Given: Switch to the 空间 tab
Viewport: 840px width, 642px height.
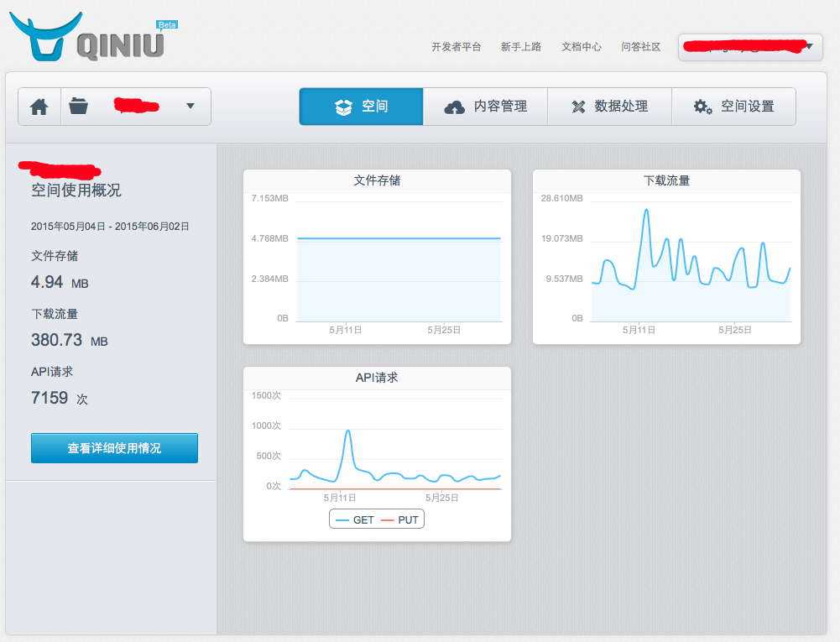Looking at the screenshot, I should coord(360,106).
